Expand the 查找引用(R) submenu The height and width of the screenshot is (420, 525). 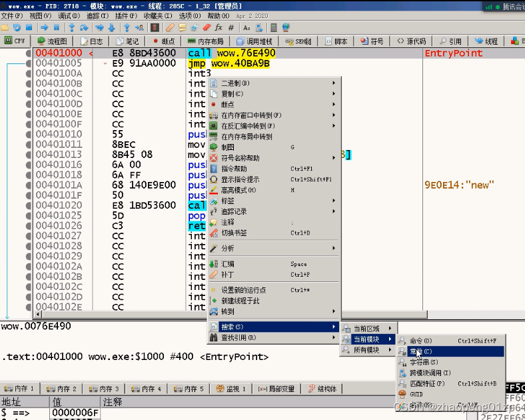[x=273, y=337]
